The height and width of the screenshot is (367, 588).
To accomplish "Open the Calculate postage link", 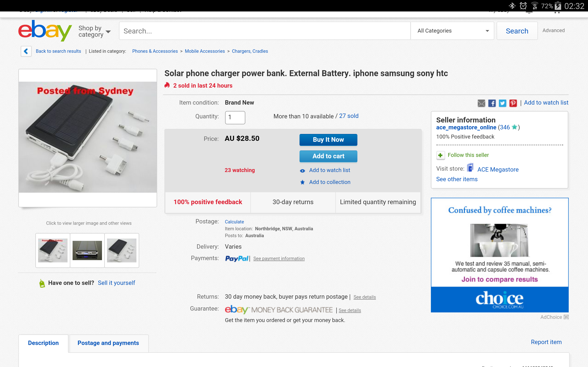I will click(234, 222).
